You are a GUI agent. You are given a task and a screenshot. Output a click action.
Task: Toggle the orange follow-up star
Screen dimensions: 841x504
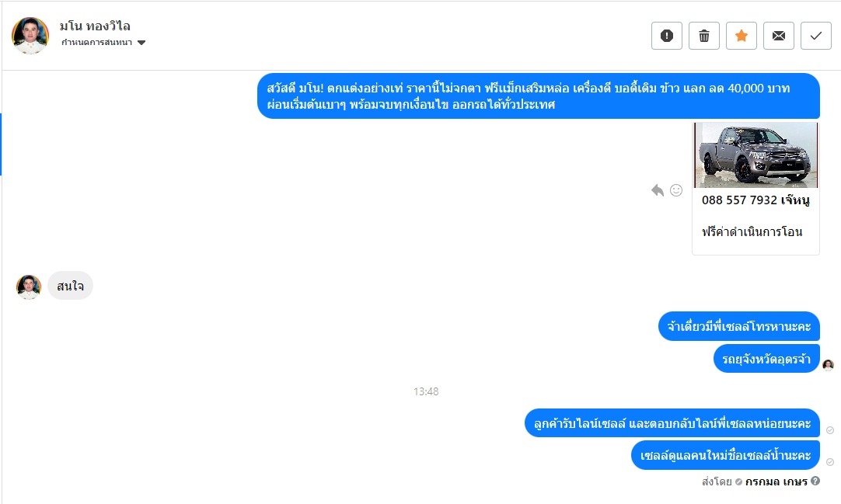coord(742,36)
